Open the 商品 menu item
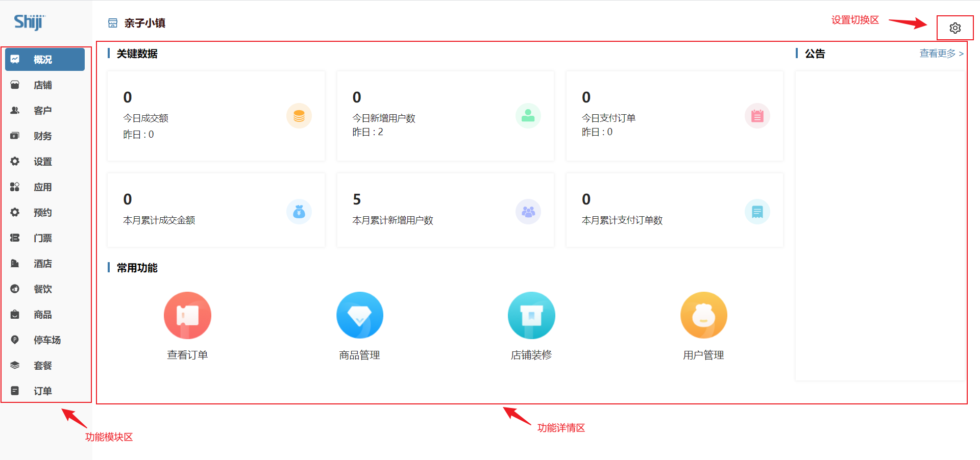 tap(45, 314)
